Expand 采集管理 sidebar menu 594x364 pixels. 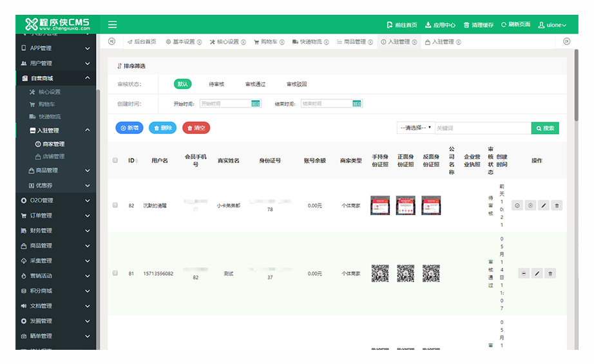[55, 260]
